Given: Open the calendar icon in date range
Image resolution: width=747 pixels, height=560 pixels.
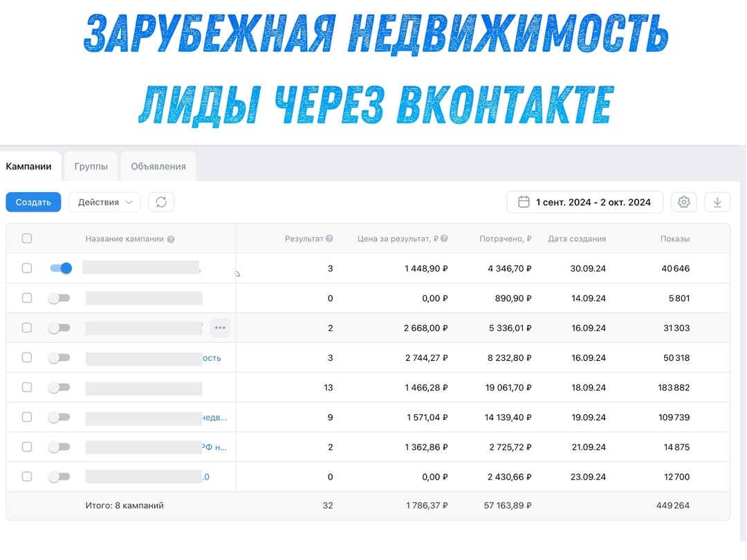Looking at the screenshot, I should click(524, 202).
